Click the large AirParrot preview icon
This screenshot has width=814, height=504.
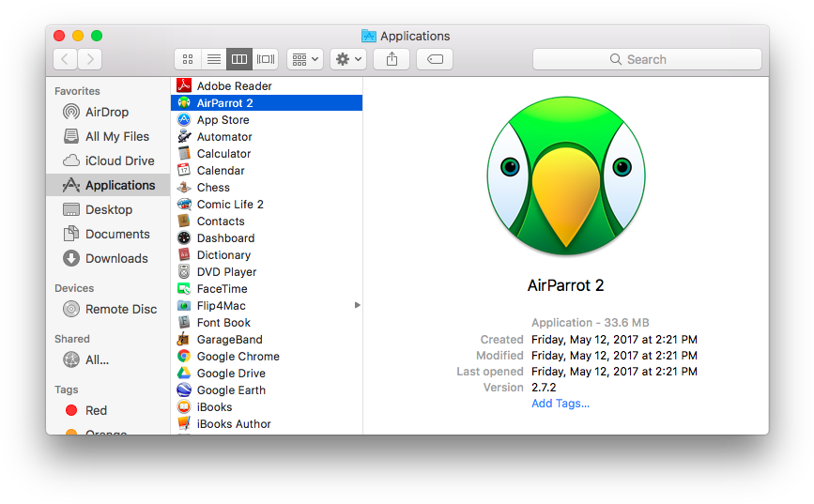566,176
